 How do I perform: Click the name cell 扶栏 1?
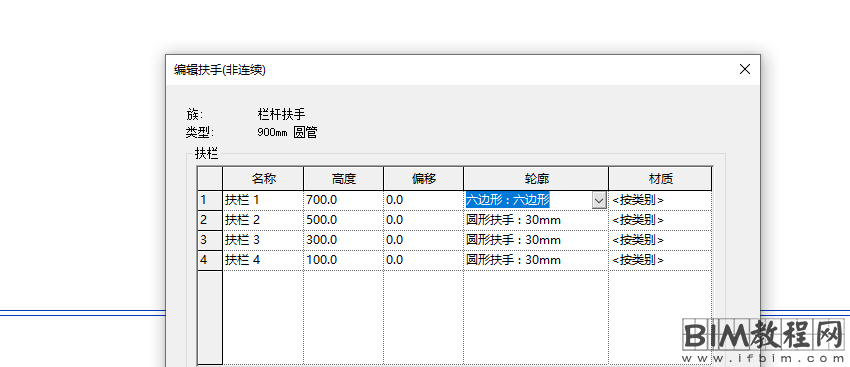pyautogui.click(x=263, y=200)
